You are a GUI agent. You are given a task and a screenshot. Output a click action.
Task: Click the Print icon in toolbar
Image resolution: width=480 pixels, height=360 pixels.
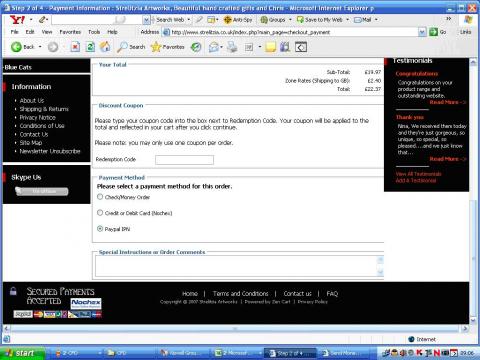coord(232,47)
